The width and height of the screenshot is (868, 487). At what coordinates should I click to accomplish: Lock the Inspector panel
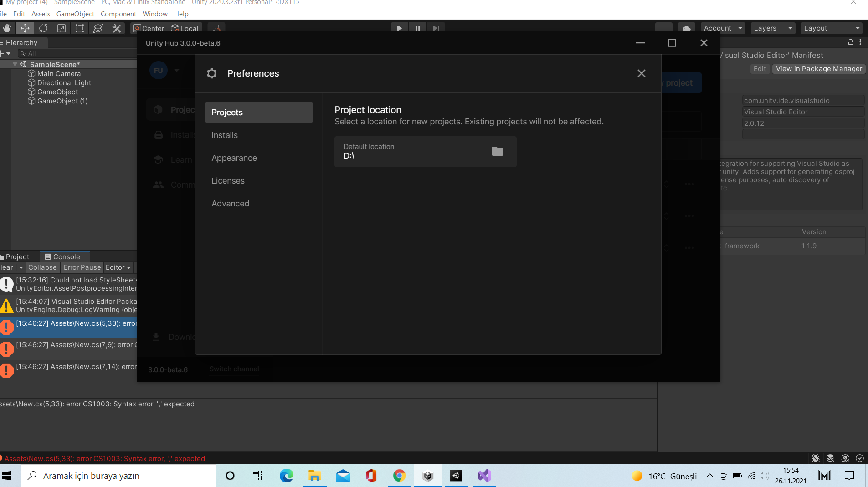[x=850, y=42]
